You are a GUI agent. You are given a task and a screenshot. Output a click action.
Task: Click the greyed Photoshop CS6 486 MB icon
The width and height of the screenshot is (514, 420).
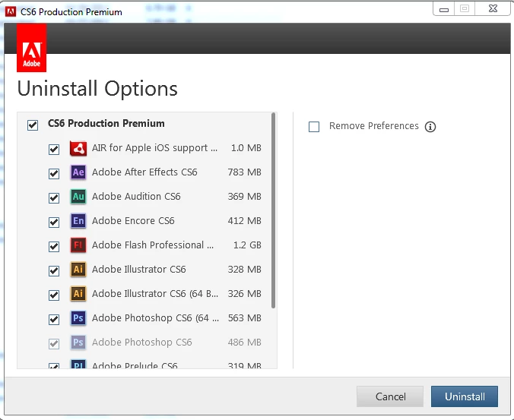point(78,343)
